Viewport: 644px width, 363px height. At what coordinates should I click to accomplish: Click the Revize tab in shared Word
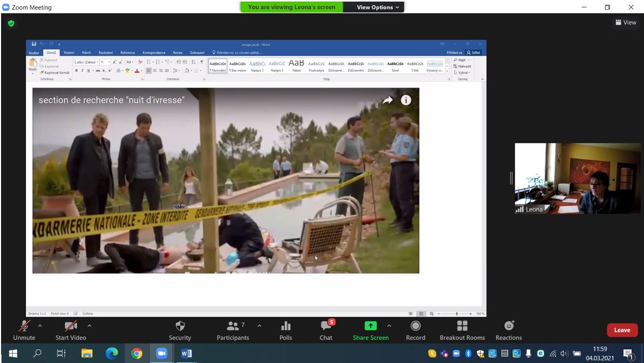coord(178,52)
